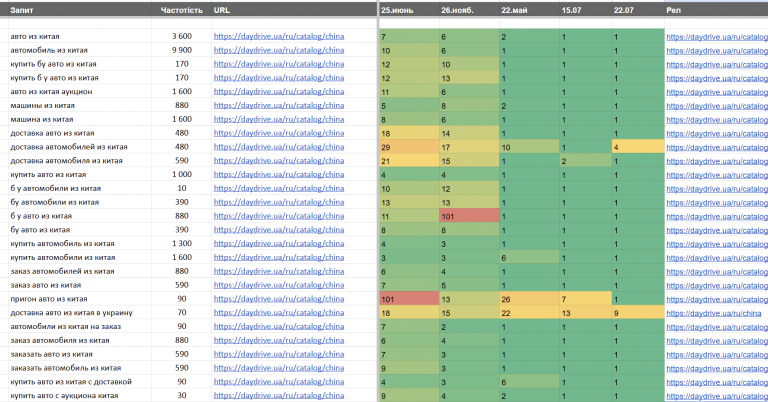Open the china link in 'доставка авто из китая в украину' row
The height and width of the screenshot is (402, 768).
(x=714, y=313)
